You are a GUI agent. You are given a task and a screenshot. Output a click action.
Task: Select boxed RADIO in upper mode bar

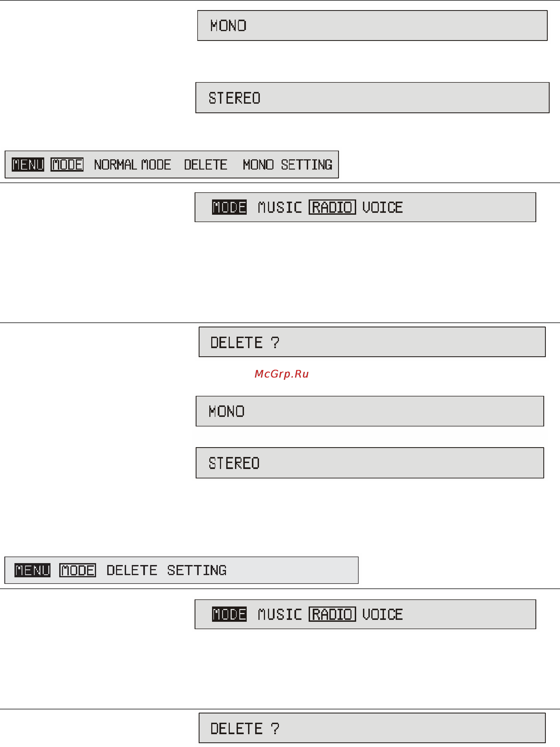pos(332,207)
